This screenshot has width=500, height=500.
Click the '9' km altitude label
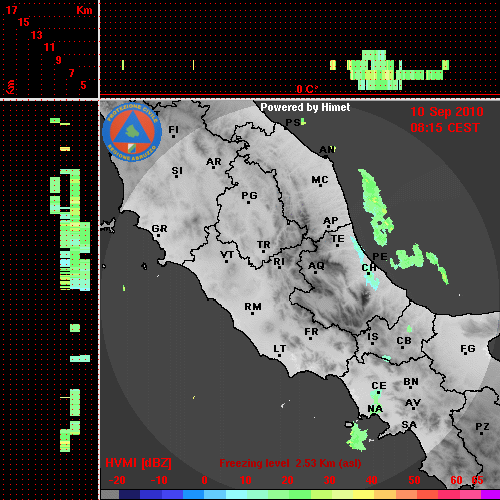tap(59, 60)
